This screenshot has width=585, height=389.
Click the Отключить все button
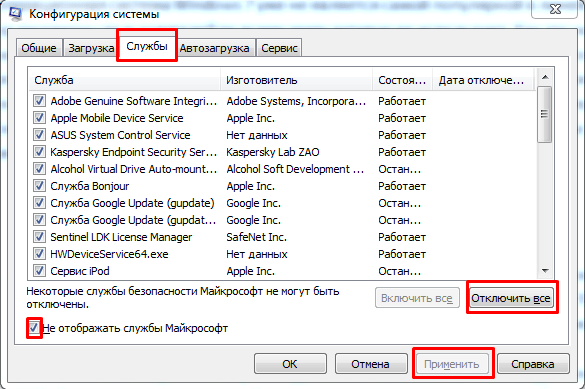[511, 298]
